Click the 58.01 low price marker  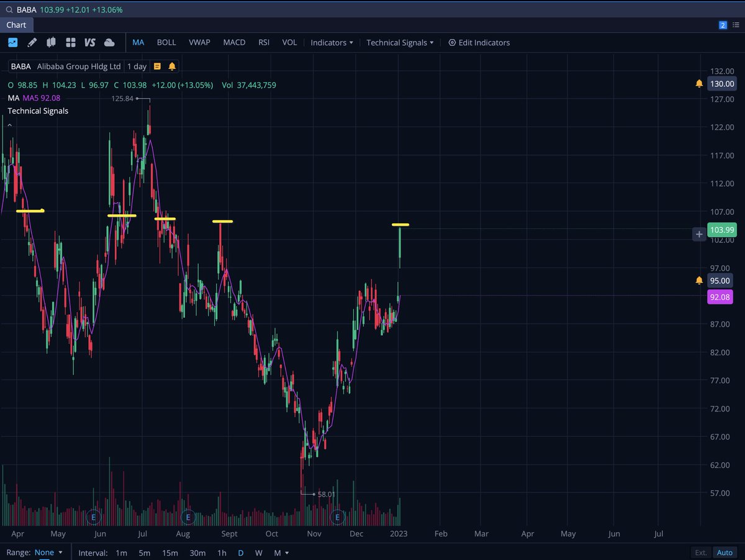click(x=327, y=495)
